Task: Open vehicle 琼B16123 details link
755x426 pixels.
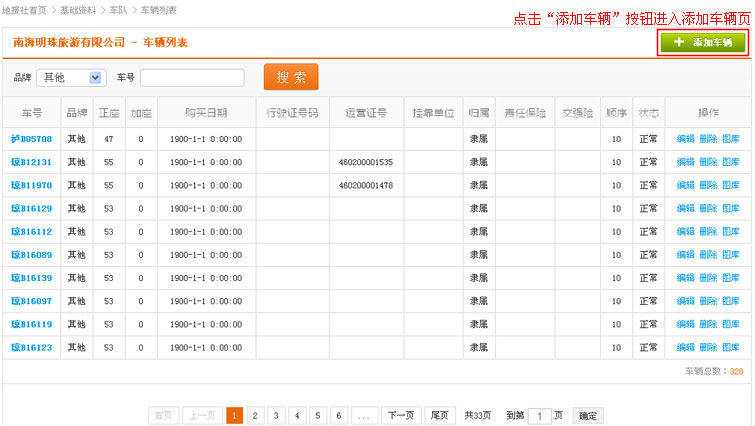Action: (31, 347)
